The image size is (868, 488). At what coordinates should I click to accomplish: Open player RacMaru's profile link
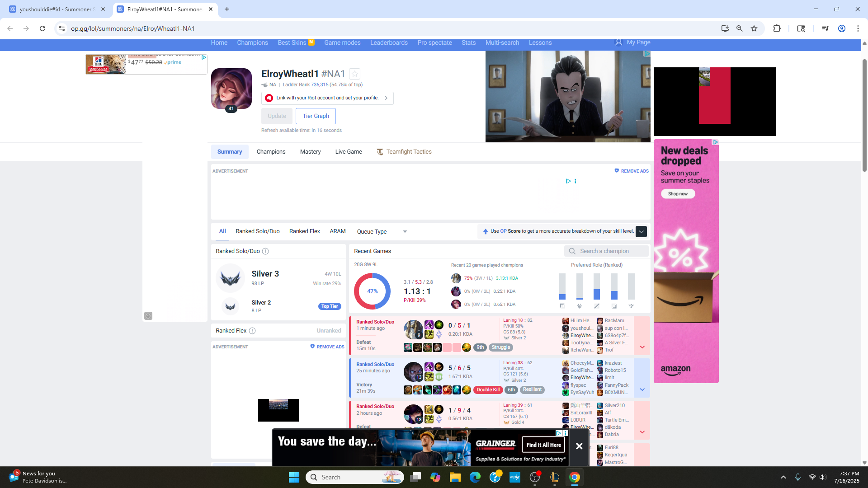pyautogui.click(x=614, y=321)
